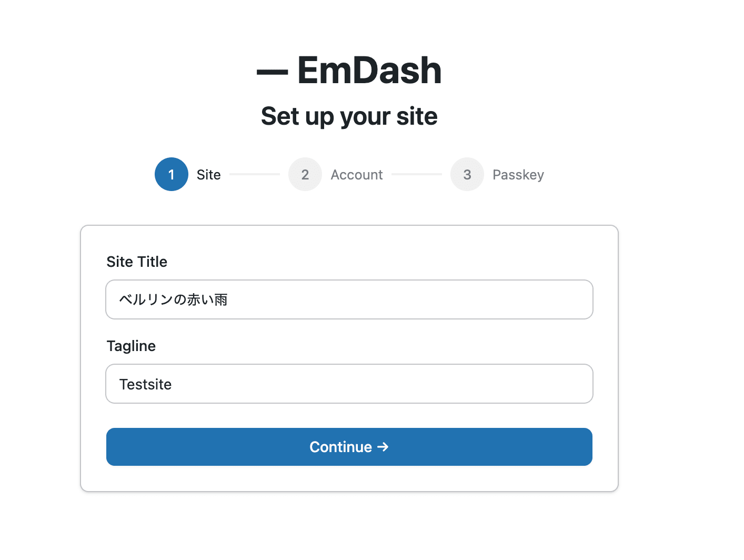This screenshot has height=560, width=744.
Task: Click the Set up your site subtitle
Action: [x=349, y=116]
